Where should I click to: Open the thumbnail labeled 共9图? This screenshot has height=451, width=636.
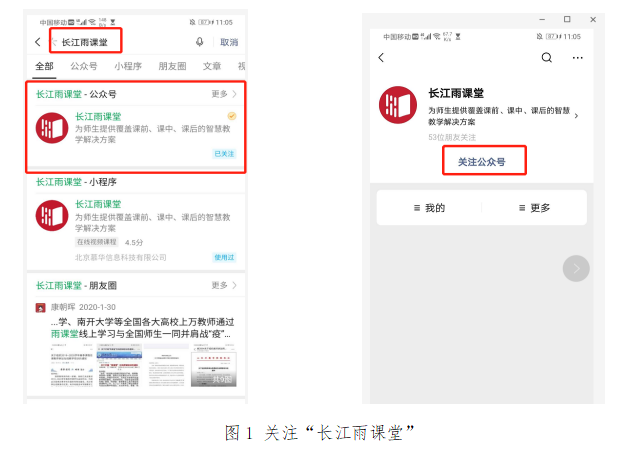(214, 365)
